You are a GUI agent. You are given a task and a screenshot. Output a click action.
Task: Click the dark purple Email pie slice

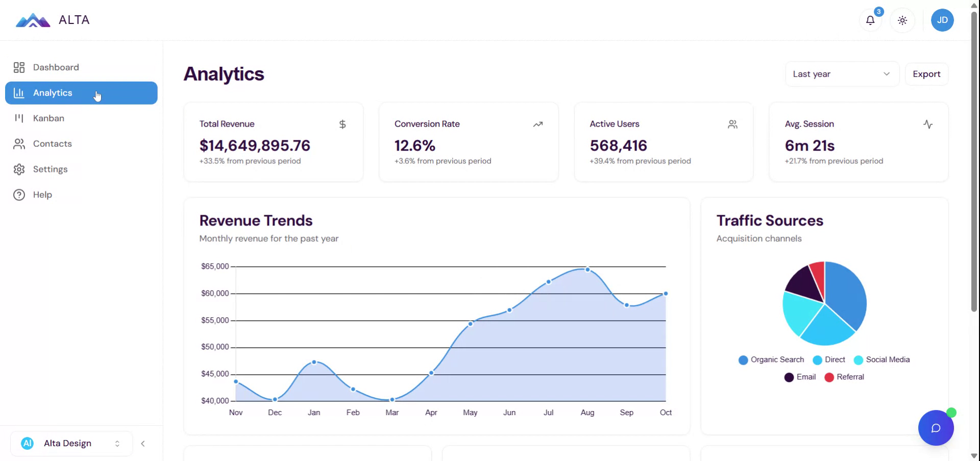pos(802,281)
